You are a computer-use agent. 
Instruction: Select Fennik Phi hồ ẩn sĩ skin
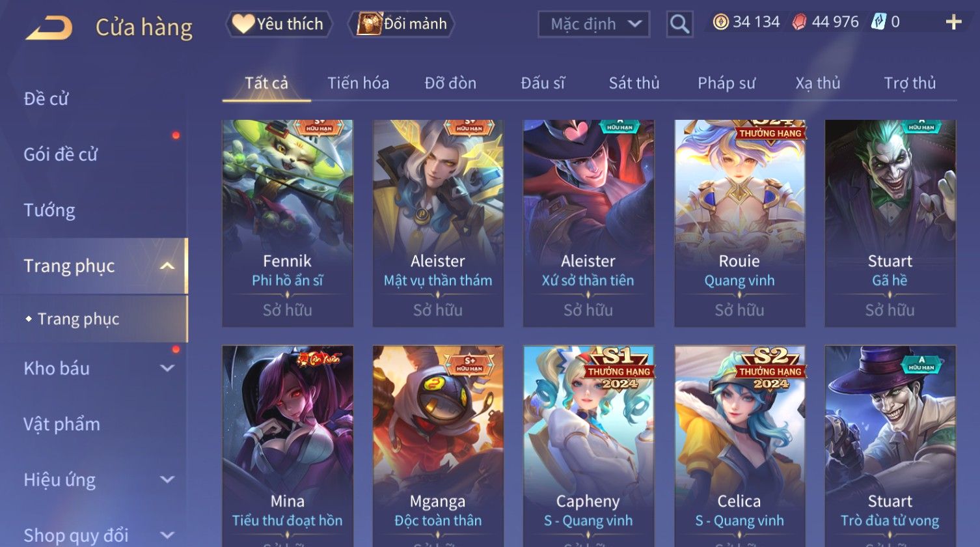pyautogui.click(x=288, y=223)
